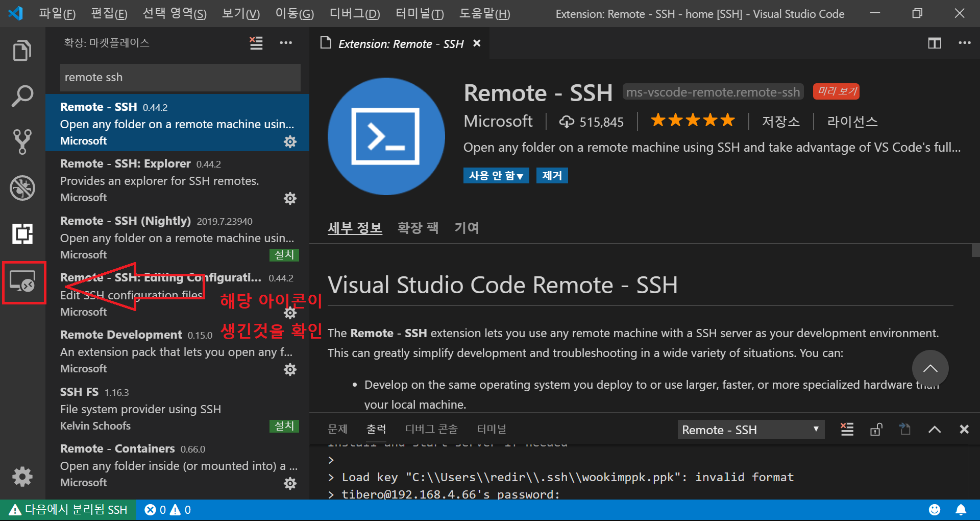This screenshot has width=980, height=521.
Task: Click the 제거 (Uninstall) button
Action: tap(552, 176)
